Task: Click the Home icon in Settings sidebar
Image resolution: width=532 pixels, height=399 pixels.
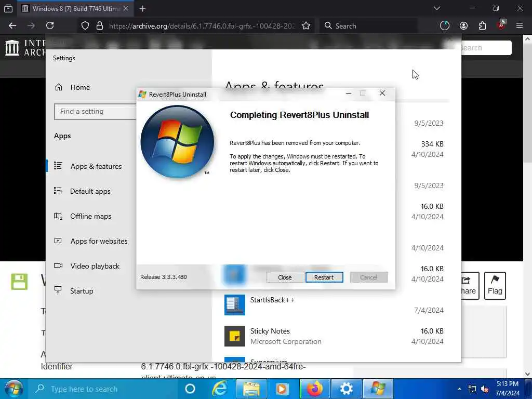Action: point(58,87)
